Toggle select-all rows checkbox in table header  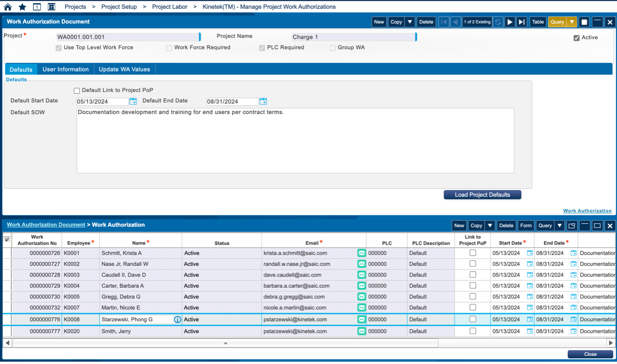[x=7, y=240]
